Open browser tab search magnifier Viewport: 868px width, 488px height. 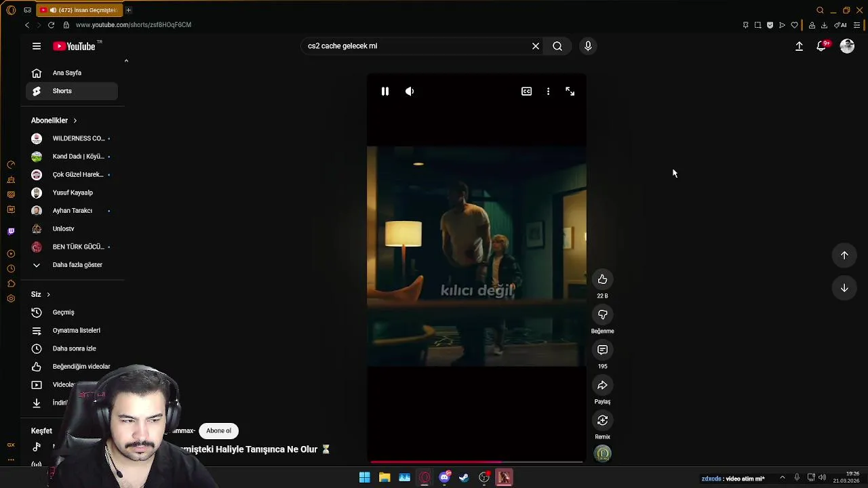point(820,10)
